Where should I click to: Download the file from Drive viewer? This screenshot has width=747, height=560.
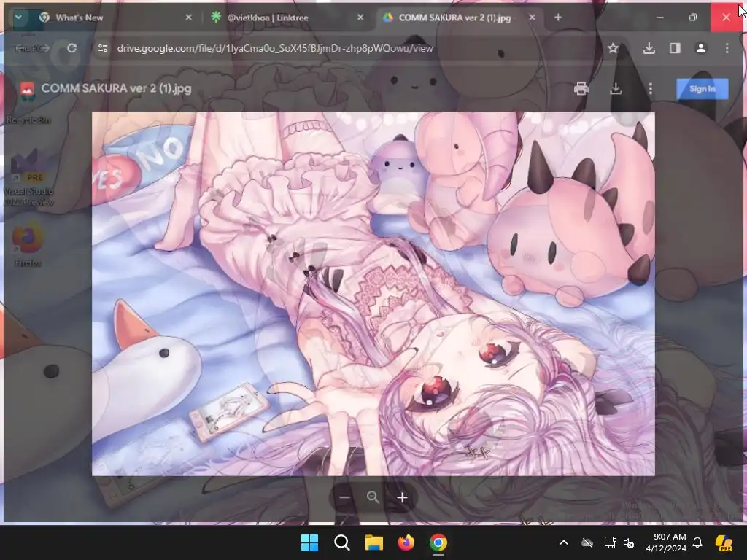point(616,88)
